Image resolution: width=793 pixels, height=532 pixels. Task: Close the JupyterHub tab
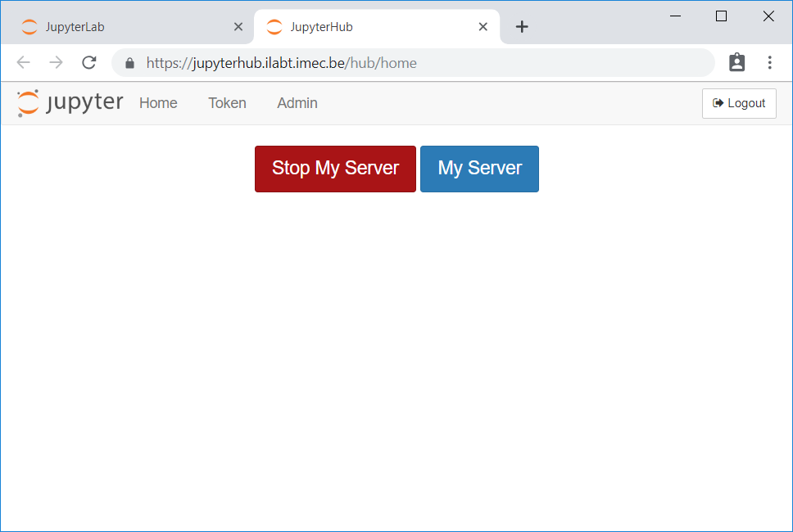(483, 27)
